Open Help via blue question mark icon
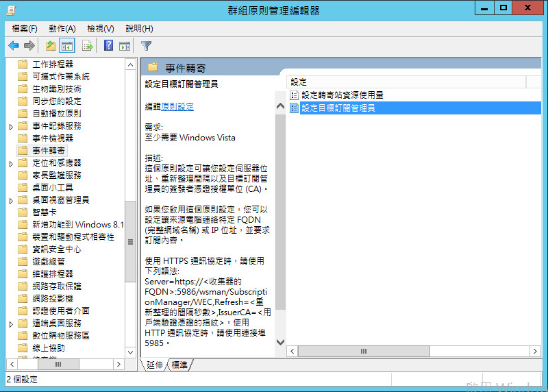Viewport: 548px width, 392px height. click(x=109, y=45)
